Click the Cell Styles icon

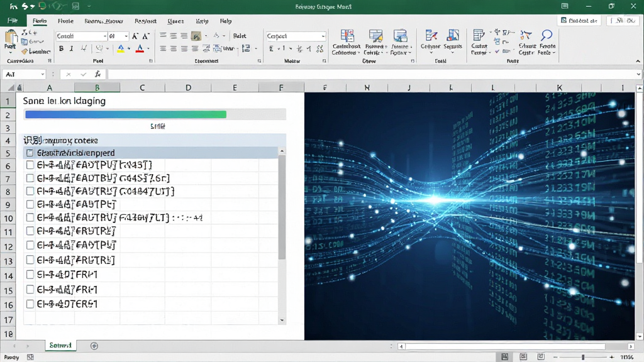point(401,36)
